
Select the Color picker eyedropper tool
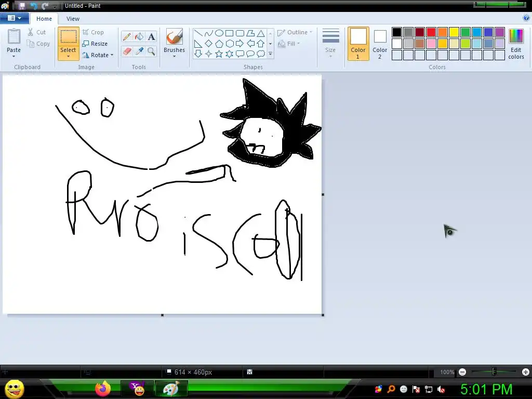139,51
